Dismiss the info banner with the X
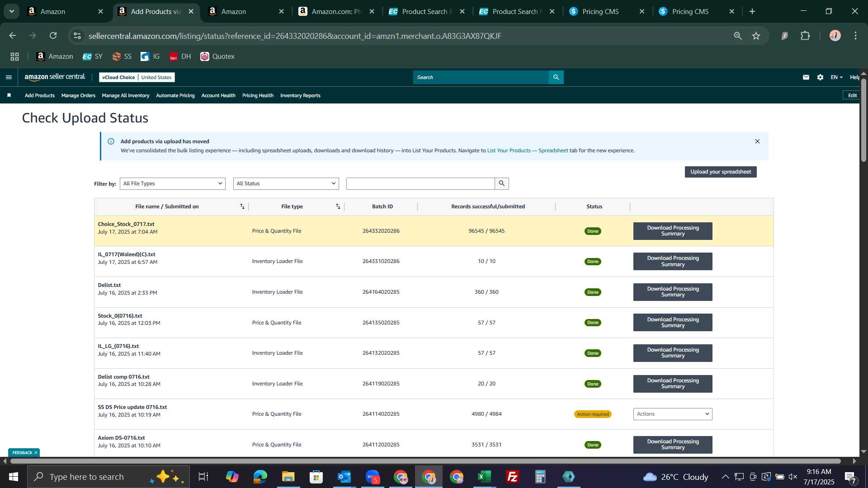This screenshot has height=488, width=868. click(x=757, y=141)
